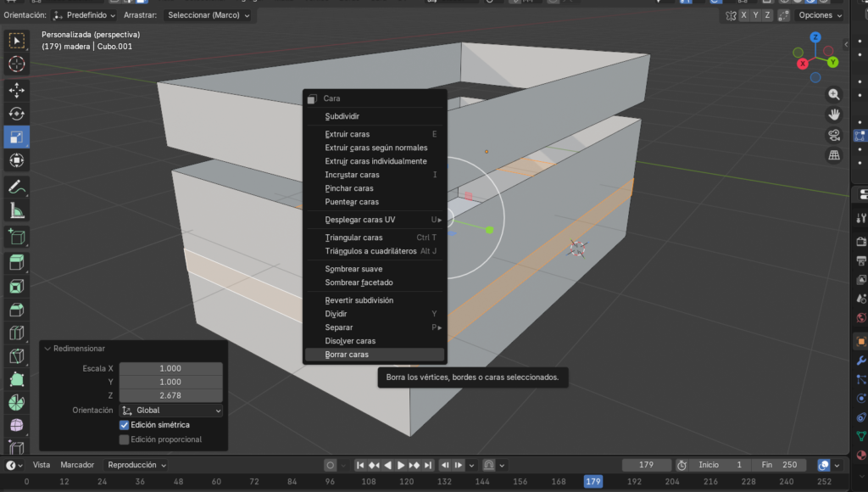The width and height of the screenshot is (868, 492).
Task: Toggle the camera view icon
Action: pyautogui.click(x=834, y=135)
